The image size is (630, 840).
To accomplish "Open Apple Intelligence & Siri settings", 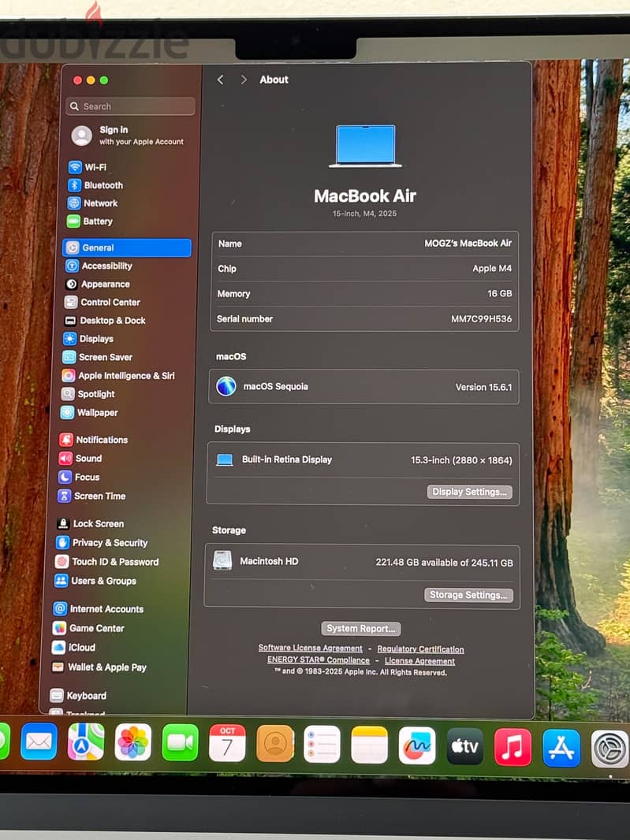I will pyautogui.click(x=118, y=376).
